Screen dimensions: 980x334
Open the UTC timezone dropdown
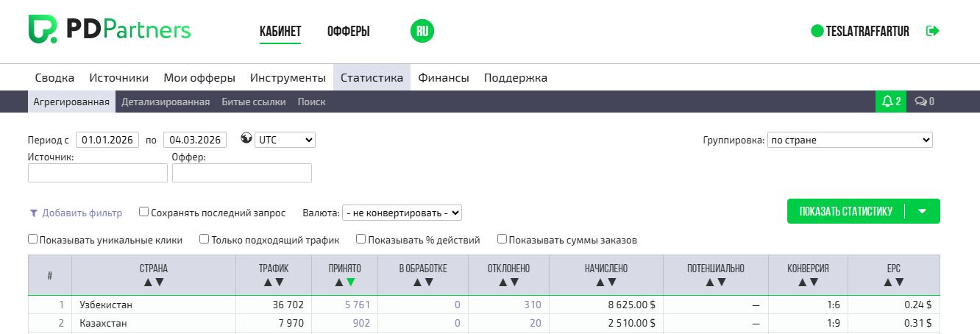coord(284,140)
